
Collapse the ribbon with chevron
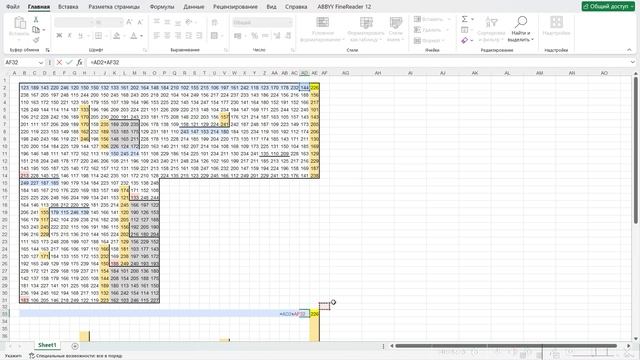click(x=629, y=50)
